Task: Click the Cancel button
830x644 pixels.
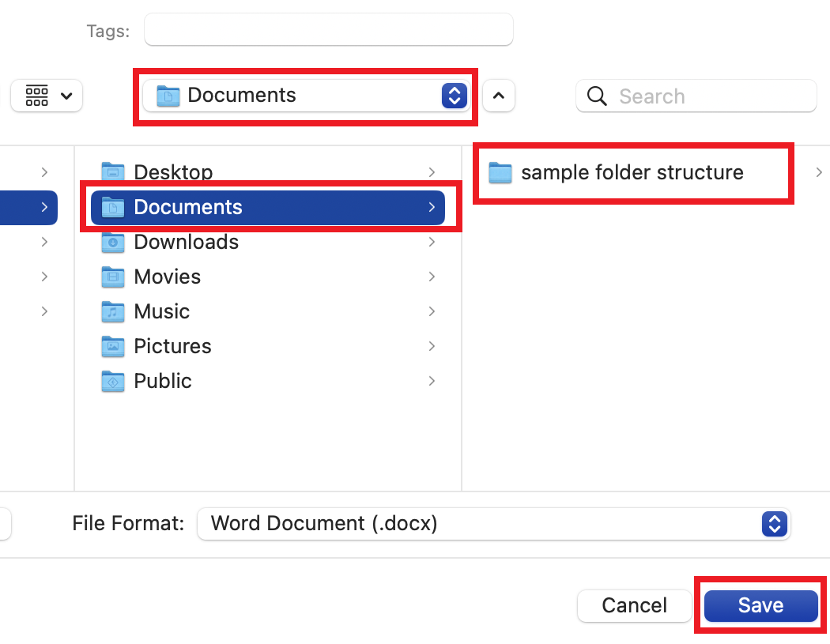Action: pyautogui.click(x=634, y=605)
